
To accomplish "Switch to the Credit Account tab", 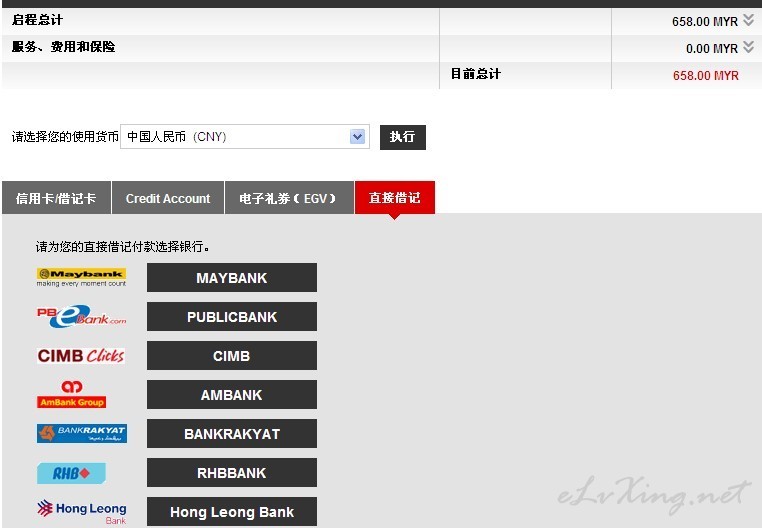I will tap(168, 198).
